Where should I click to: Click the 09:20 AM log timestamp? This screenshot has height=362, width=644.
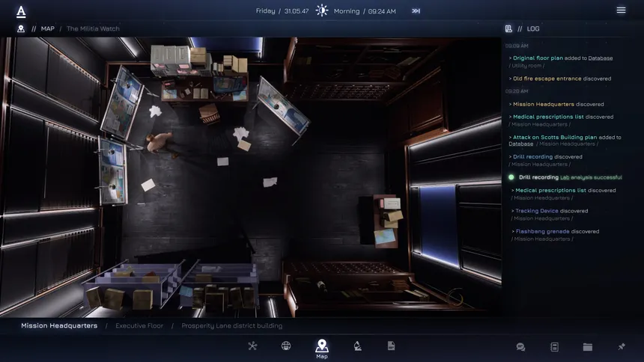click(x=517, y=91)
